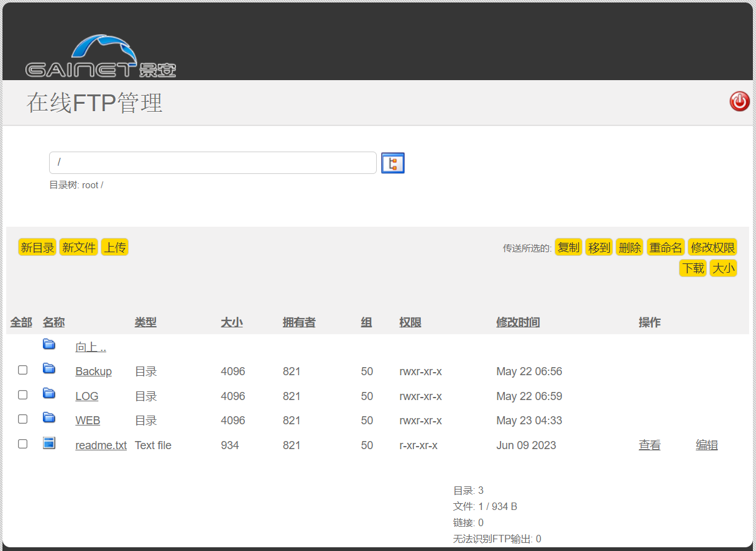Click the LOG folder icon
Viewport: 756px width, 551px height.
(x=49, y=394)
